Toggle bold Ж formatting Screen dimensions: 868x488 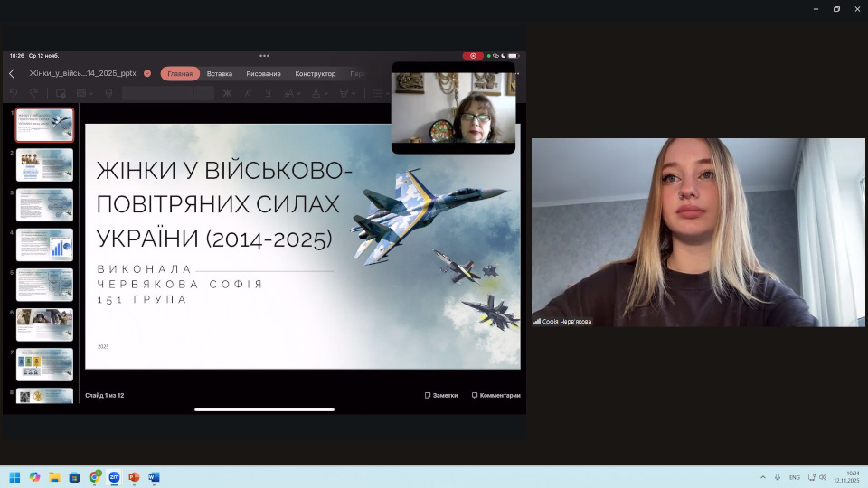(227, 93)
